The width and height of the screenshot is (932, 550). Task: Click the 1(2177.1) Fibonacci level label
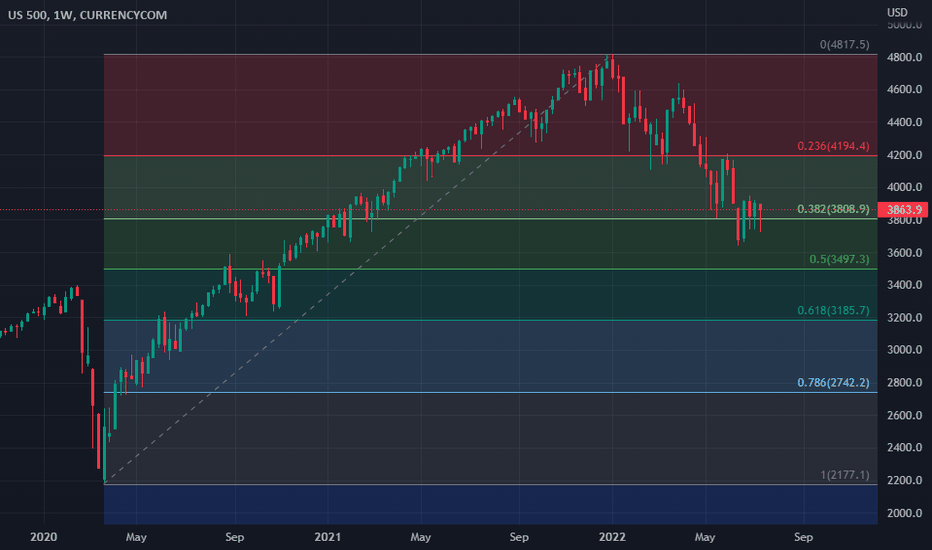click(x=845, y=474)
